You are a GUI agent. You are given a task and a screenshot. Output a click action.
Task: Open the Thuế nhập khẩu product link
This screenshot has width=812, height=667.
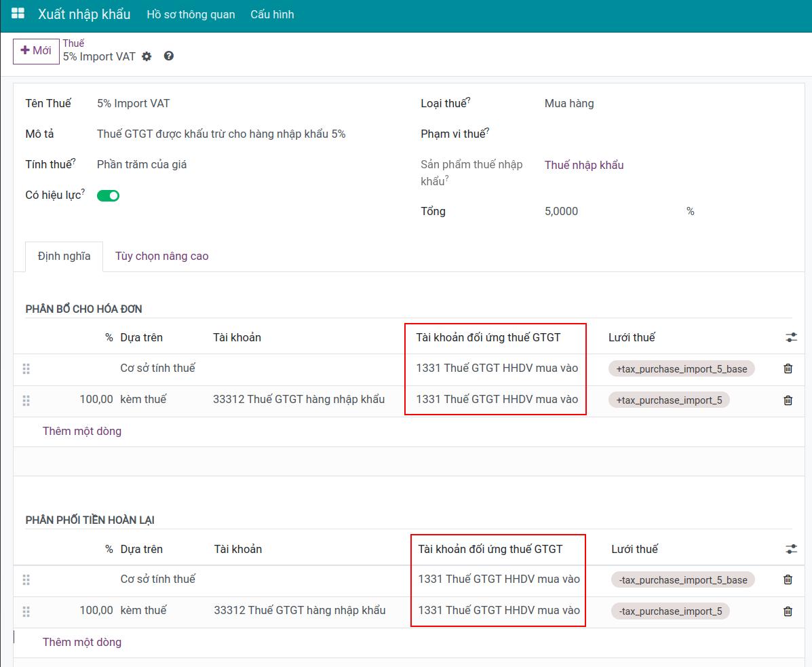[x=584, y=165]
